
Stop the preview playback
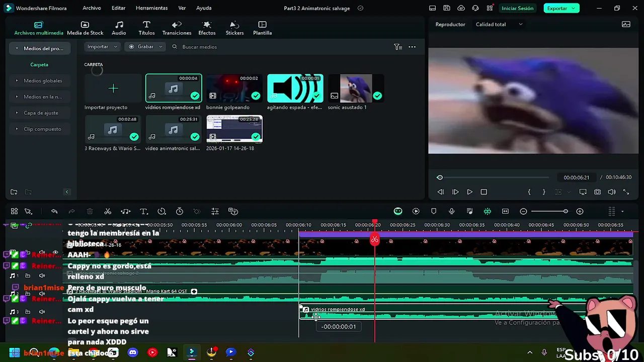484,192
